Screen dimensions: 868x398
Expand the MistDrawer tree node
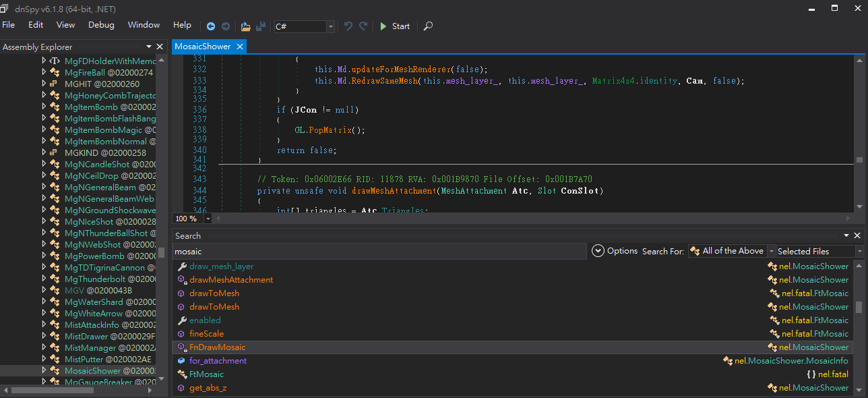(x=44, y=336)
